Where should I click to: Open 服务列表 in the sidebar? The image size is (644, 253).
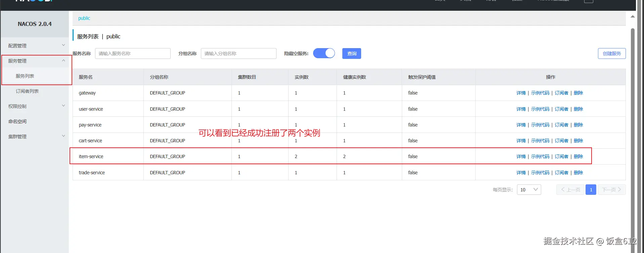coord(25,76)
